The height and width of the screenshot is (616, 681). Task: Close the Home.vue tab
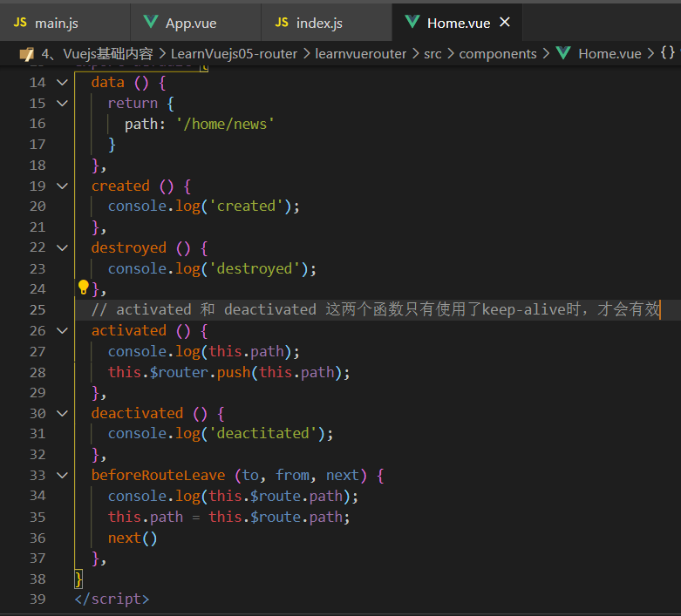(x=505, y=22)
